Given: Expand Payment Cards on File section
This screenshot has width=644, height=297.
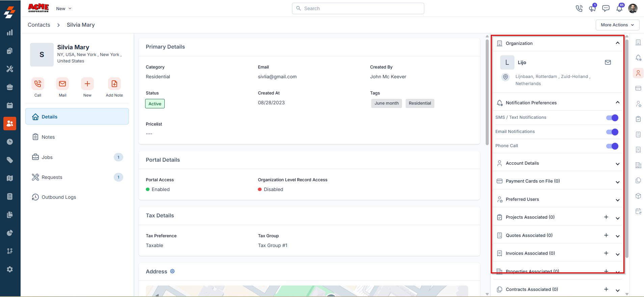Looking at the screenshot, I should click(617, 182).
